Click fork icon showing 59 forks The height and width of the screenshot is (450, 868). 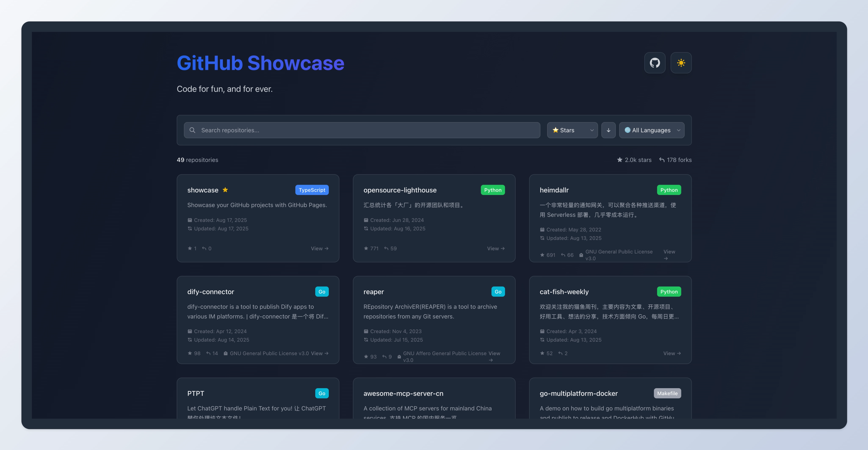click(x=386, y=248)
